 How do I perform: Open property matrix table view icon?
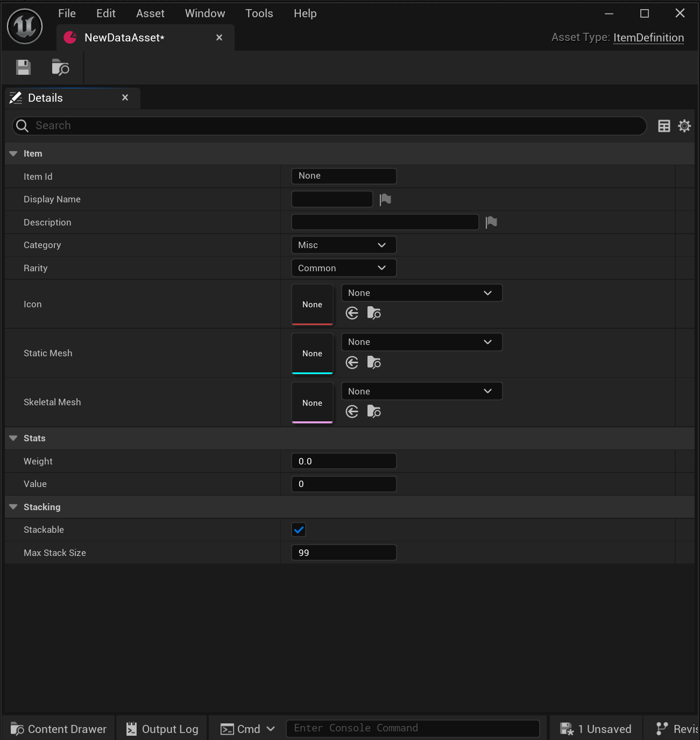coord(664,126)
